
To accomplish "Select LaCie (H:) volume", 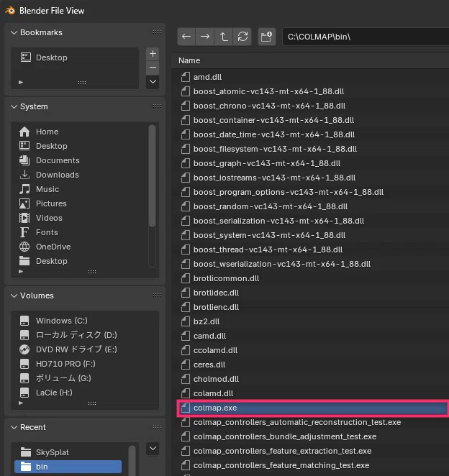I will 85,393.
